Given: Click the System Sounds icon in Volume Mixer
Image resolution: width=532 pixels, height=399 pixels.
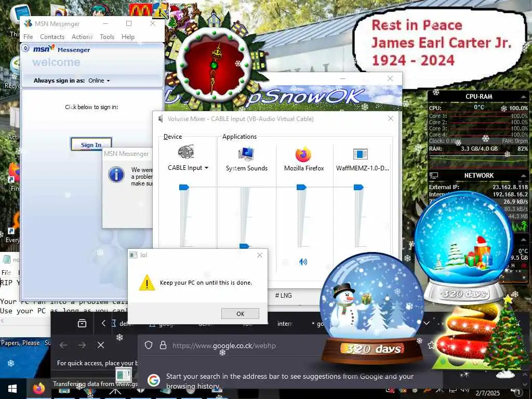Looking at the screenshot, I should pos(247,154).
